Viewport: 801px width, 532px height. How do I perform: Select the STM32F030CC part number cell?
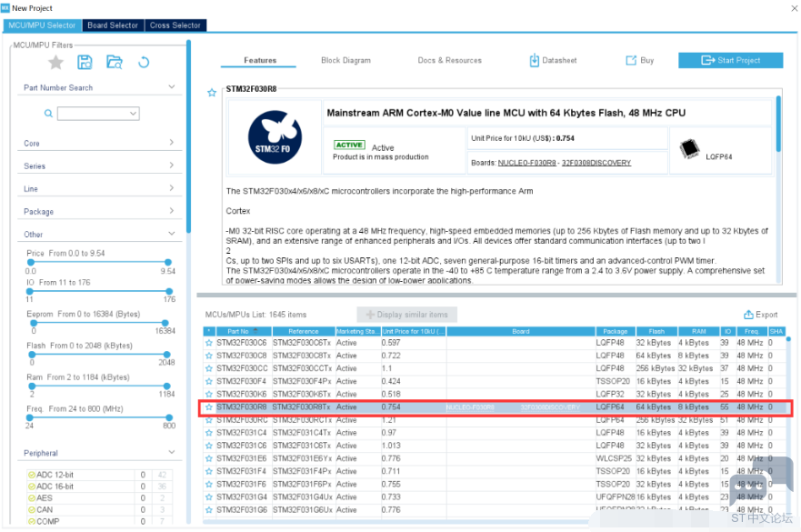coord(242,368)
